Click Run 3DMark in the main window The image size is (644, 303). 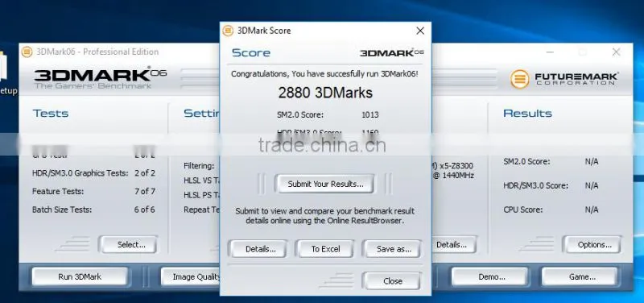pos(80,276)
